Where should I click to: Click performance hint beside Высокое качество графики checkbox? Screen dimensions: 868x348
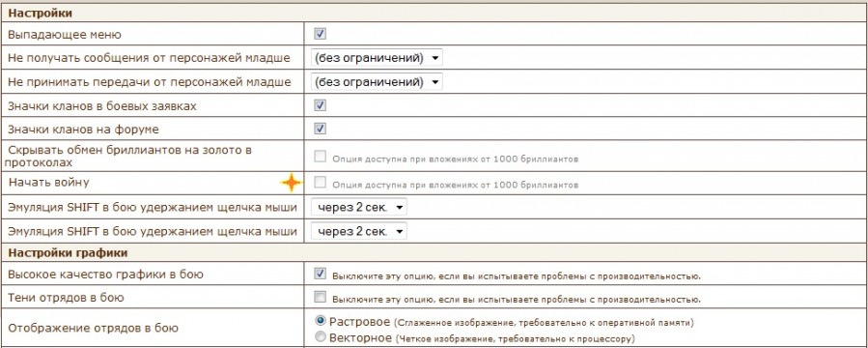518,275
